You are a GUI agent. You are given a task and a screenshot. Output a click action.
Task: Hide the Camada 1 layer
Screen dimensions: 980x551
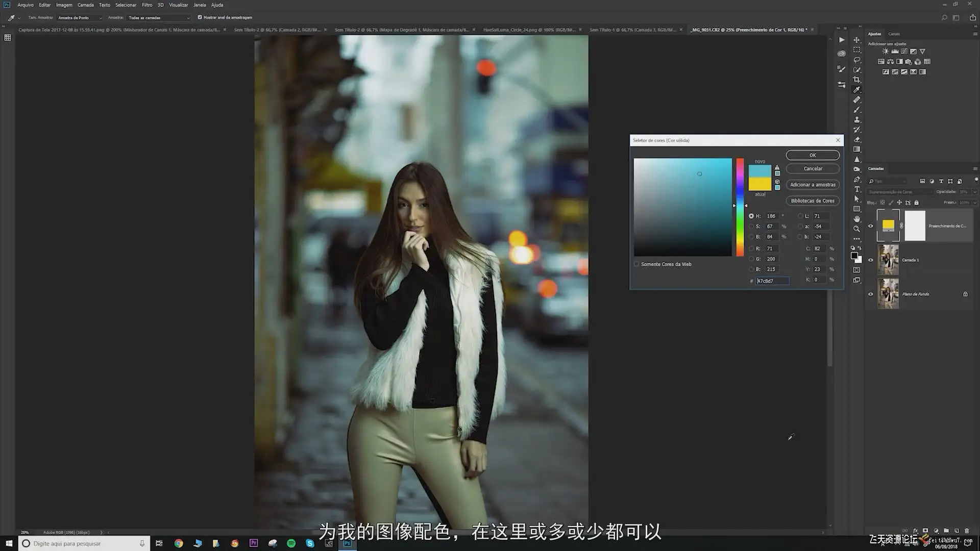[871, 260]
